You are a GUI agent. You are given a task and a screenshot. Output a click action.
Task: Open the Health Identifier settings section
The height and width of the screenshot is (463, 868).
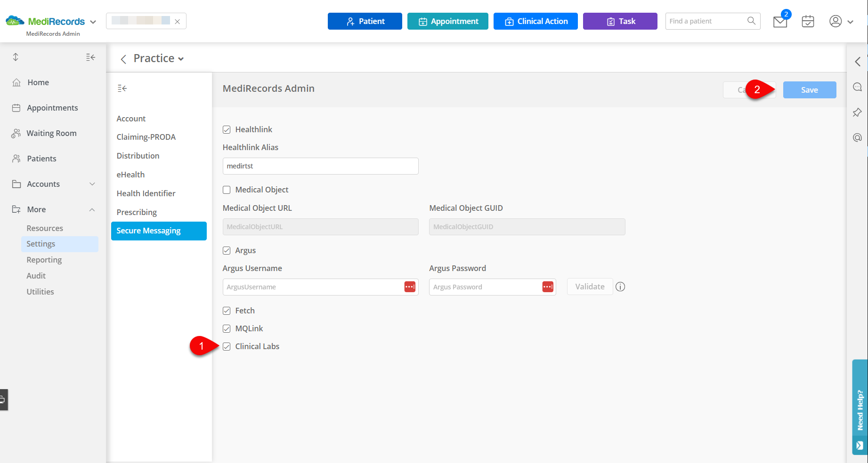point(146,193)
